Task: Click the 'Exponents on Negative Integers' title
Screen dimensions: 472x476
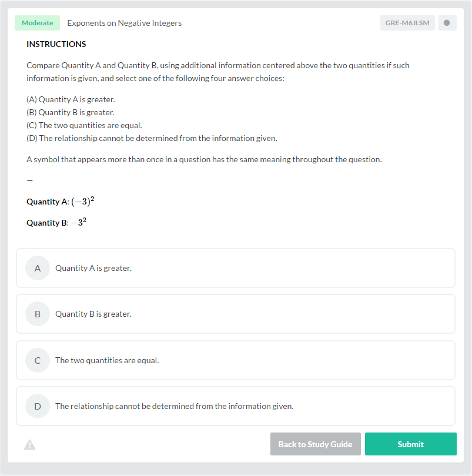Action: (124, 23)
